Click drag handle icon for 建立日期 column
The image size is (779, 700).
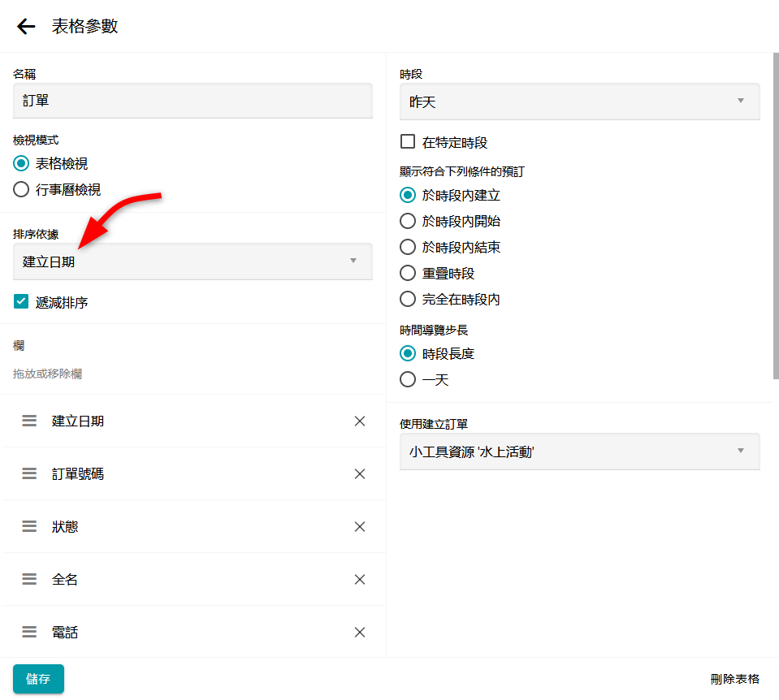pos(29,421)
